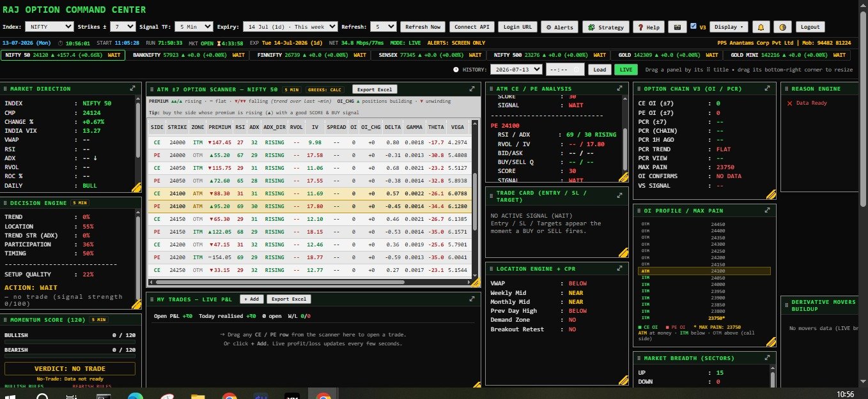868x399 pixels.
Task: Open the Index dropdown showing NIFTY
Action: coord(50,27)
